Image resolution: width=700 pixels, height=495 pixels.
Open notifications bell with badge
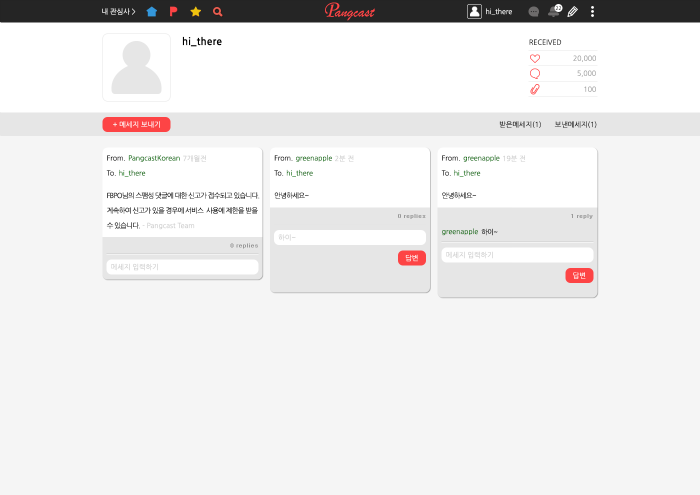[x=554, y=11]
